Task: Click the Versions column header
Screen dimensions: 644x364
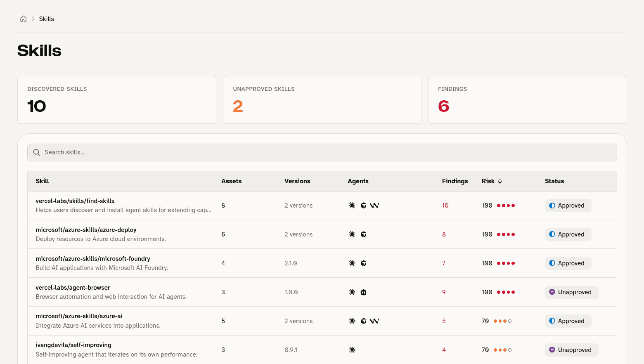Action: [x=297, y=181]
